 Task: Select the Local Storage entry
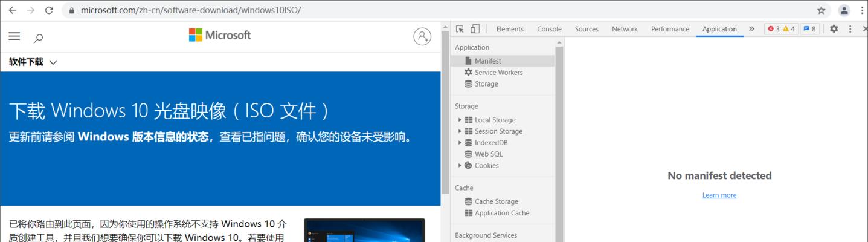pos(495,120)
